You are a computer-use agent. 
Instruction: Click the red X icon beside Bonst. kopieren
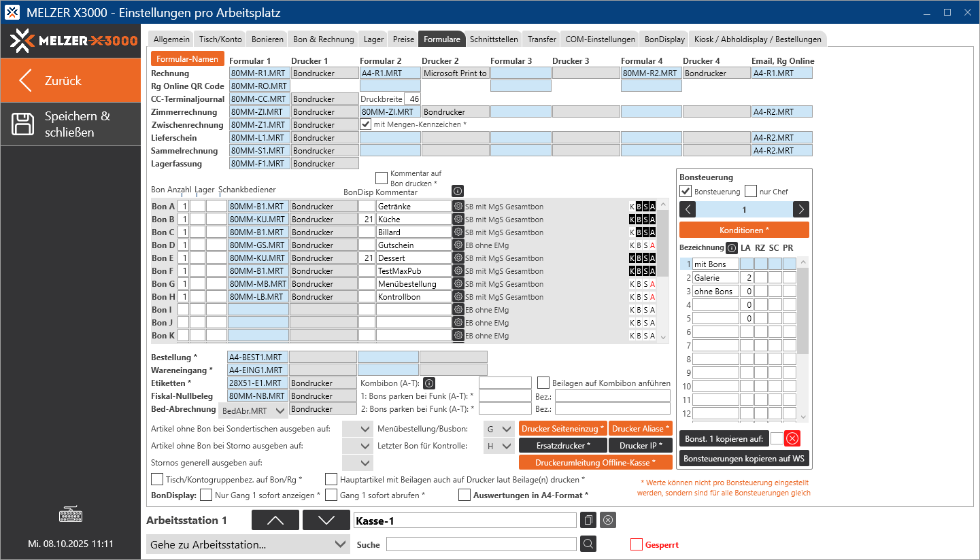click(x=792, y=438)
